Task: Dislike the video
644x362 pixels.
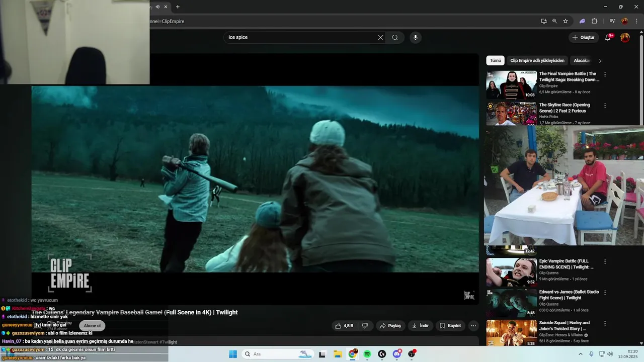Action: pos(365,326)
